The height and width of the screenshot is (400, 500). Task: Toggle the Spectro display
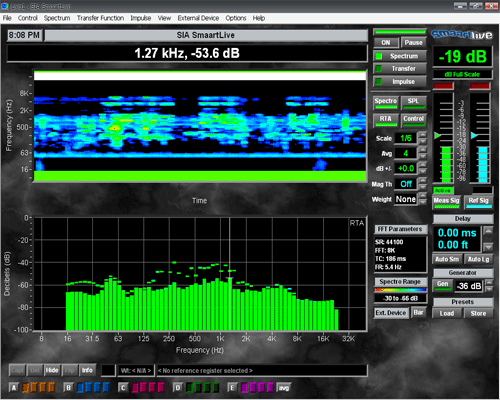coord(386,102)
